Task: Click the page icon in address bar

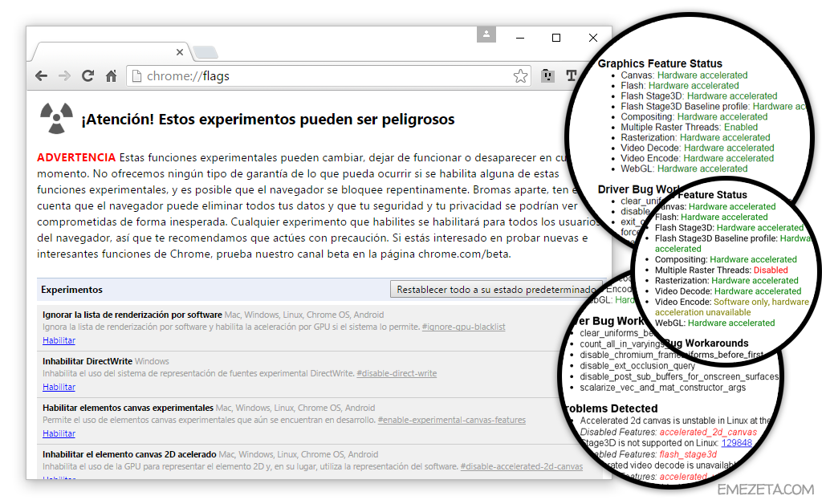Action: (136, 76)
